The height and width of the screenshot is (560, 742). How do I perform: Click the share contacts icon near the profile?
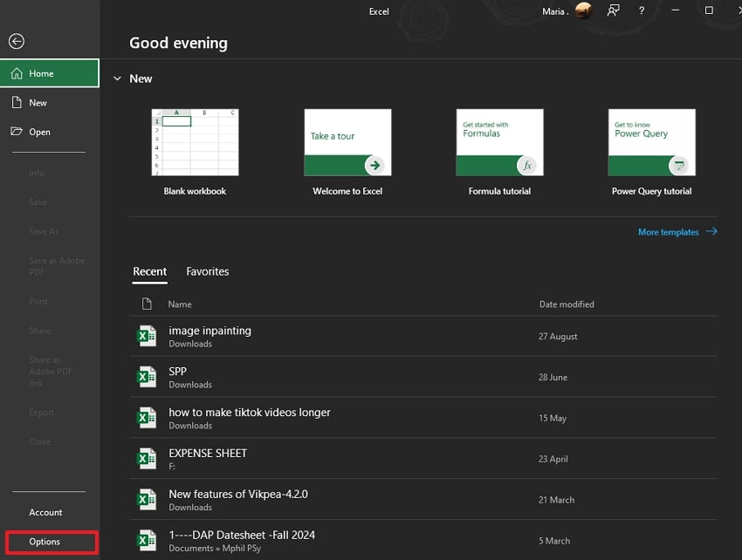(x=613, y=10)
